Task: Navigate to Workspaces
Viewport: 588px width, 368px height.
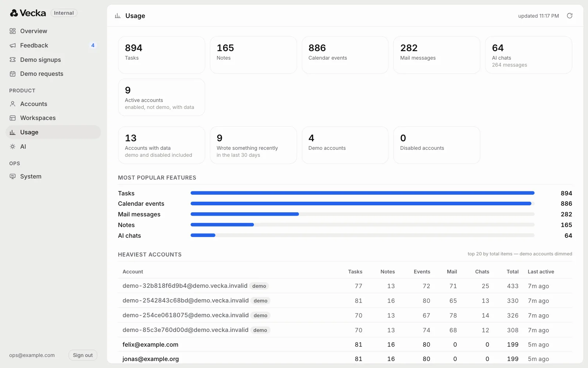Action: [x=53, y=118]
